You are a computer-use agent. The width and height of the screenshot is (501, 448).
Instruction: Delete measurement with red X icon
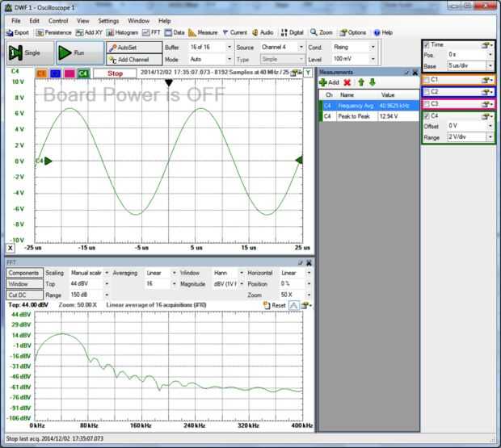pyautogui.click(x=347, y=82)
